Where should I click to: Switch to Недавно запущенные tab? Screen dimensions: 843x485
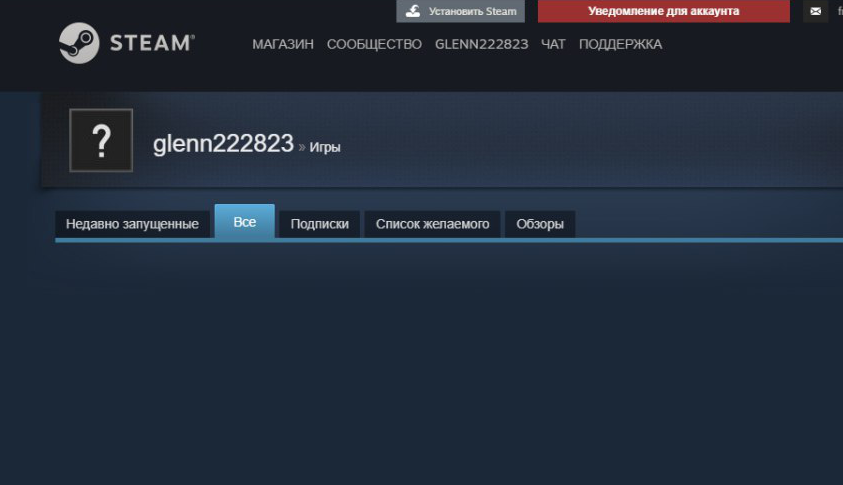point(132,224)
